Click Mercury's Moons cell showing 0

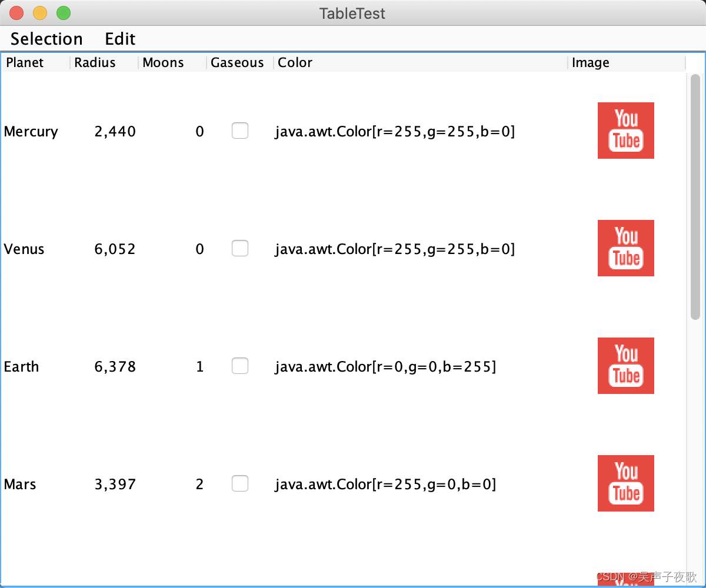point(200,131)
